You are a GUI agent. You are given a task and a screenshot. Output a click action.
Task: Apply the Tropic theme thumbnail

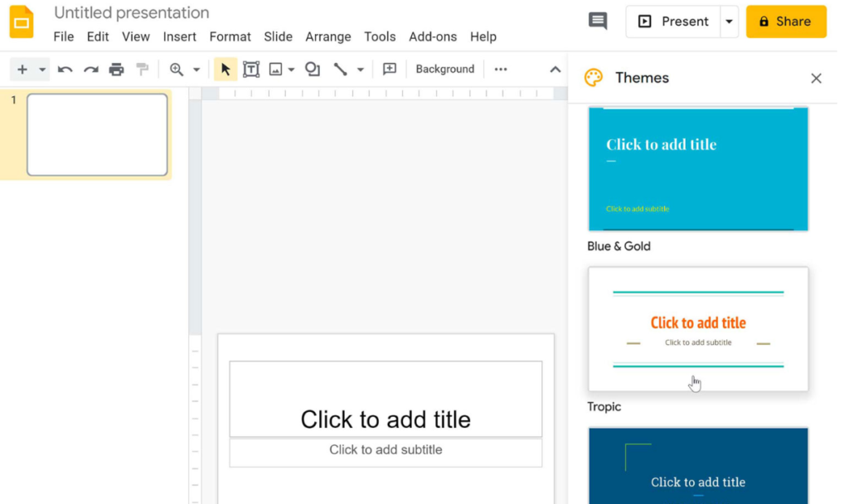(x=697, y=328)
